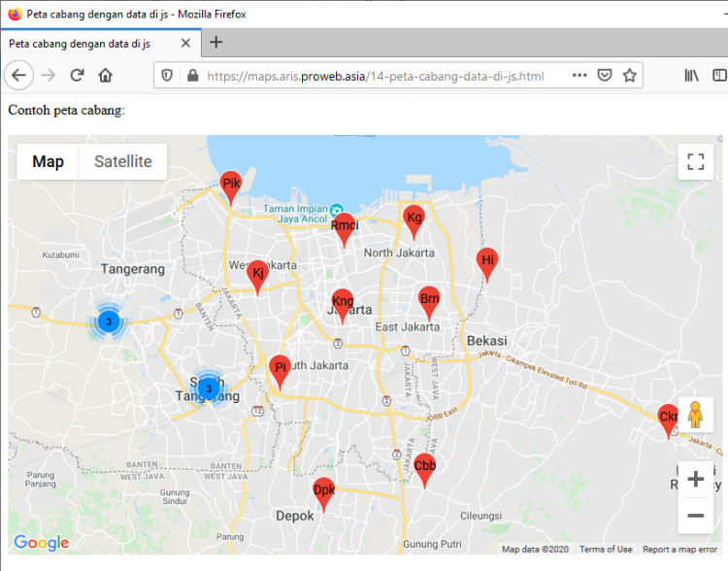
Task: Open a new browser tab
Action: click(215, 43)
